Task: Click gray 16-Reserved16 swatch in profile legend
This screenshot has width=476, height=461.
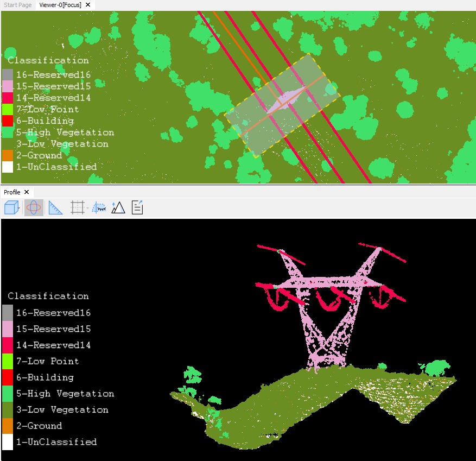Action: pos(8,313)
